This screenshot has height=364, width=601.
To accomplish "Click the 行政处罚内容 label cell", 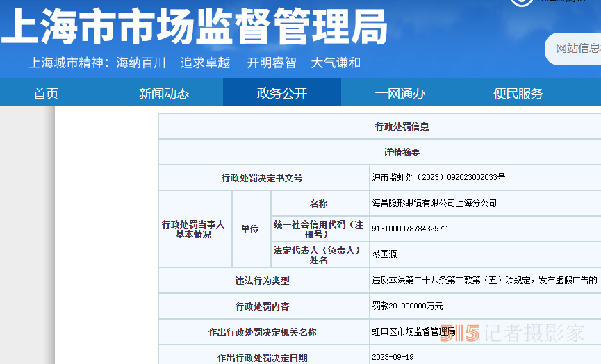I will (x=264, y=306).
